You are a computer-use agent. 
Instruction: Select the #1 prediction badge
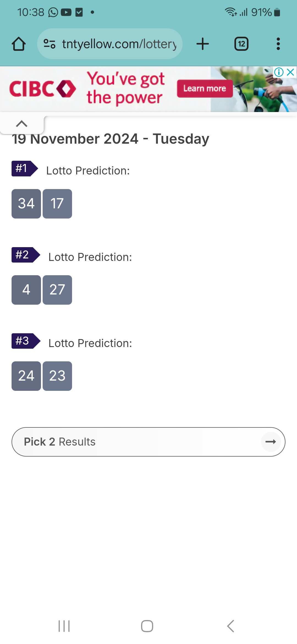coord(25,168)
